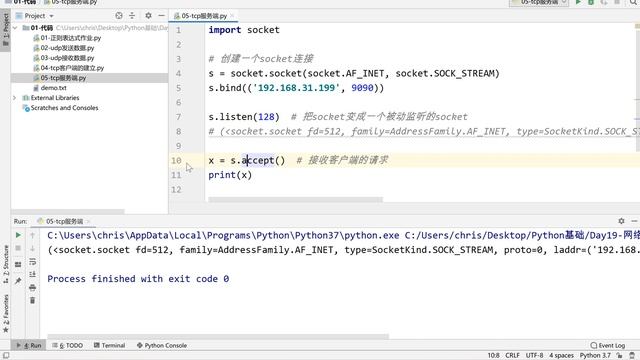Click the Run output horizontal scrollbar

218,337
